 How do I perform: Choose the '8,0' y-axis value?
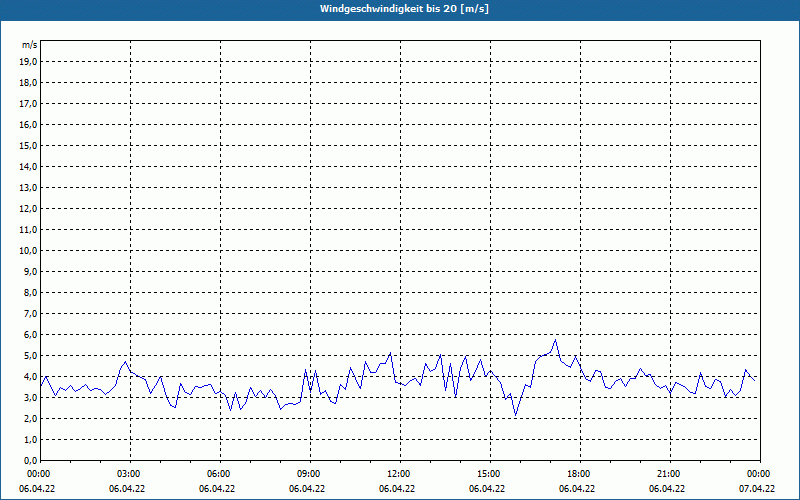click(x=30, y=292)
